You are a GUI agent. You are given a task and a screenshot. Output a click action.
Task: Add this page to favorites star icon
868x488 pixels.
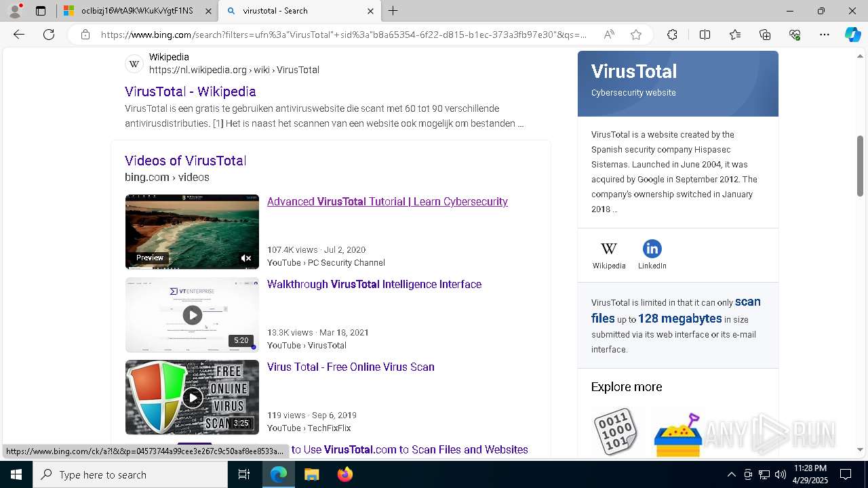coord(636,35)
